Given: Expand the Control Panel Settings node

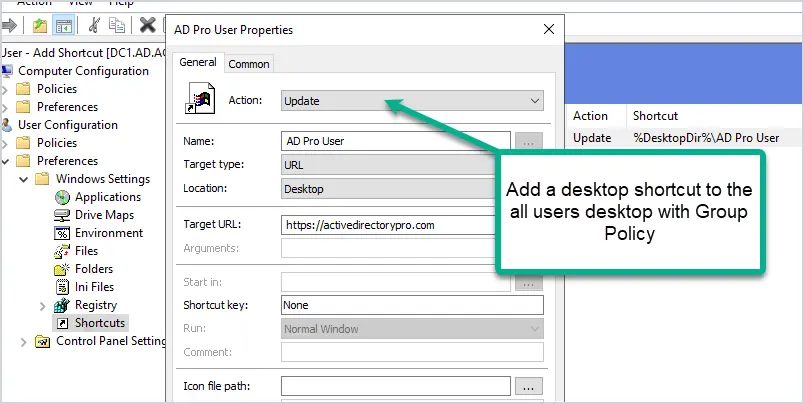Looking at the screenshot, I should click(24, 342).
